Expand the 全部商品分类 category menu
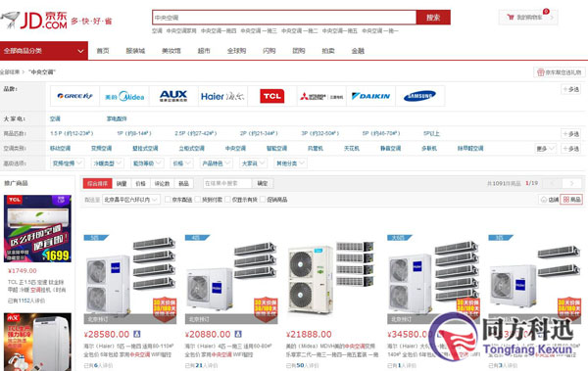Image resolution: width=588 pixels, height=371 pixels. [x=44, y=51]
